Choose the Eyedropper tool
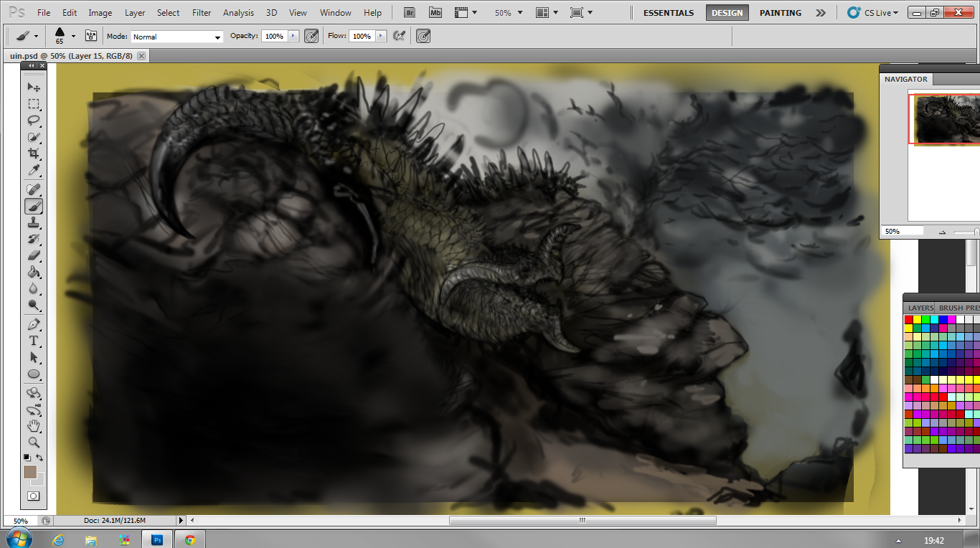This screenshot has width=980, height=548. (34, 171)
